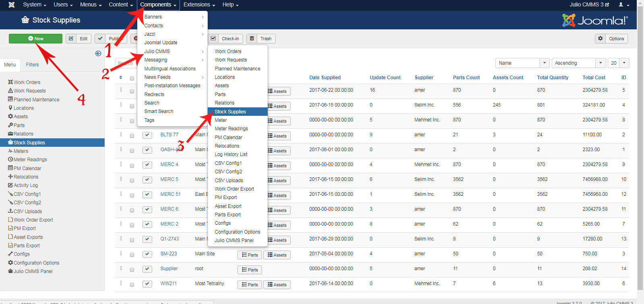This screenshot has height=304, width=644.
Task: Choose Configuration Options from the submenu
Action: (x=237, y=232)
